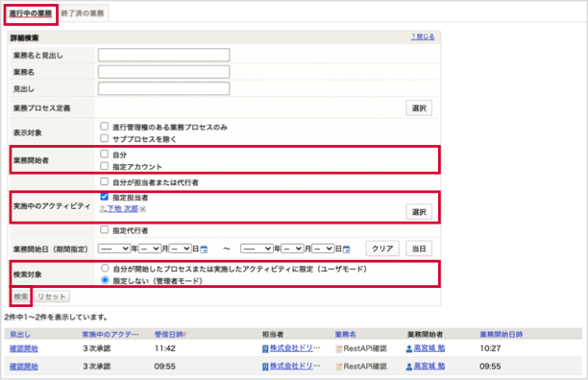Open the start-date calendar picker icon
Screen dimensions: 588x380
(204, 249)
